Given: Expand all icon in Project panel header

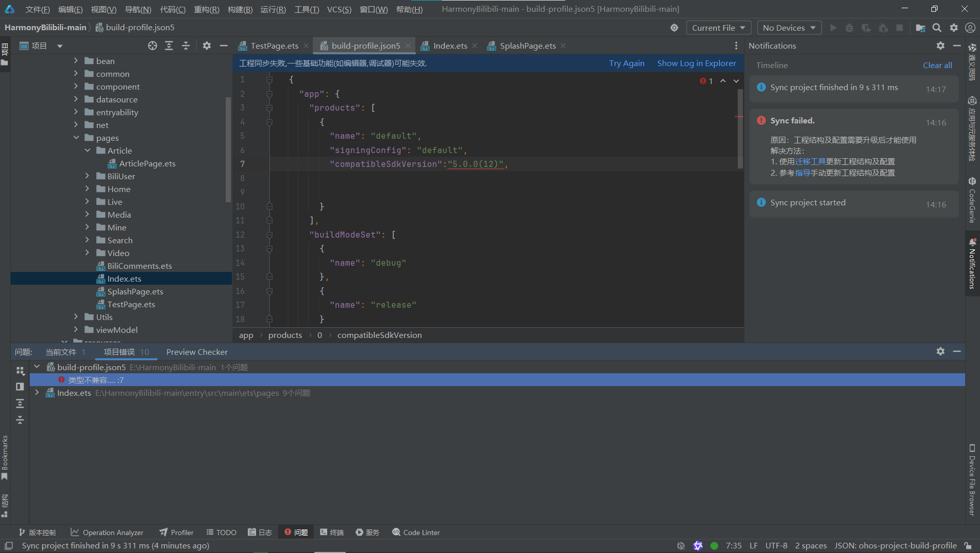Looking at the screenshot, I should (x=169, y=46).
